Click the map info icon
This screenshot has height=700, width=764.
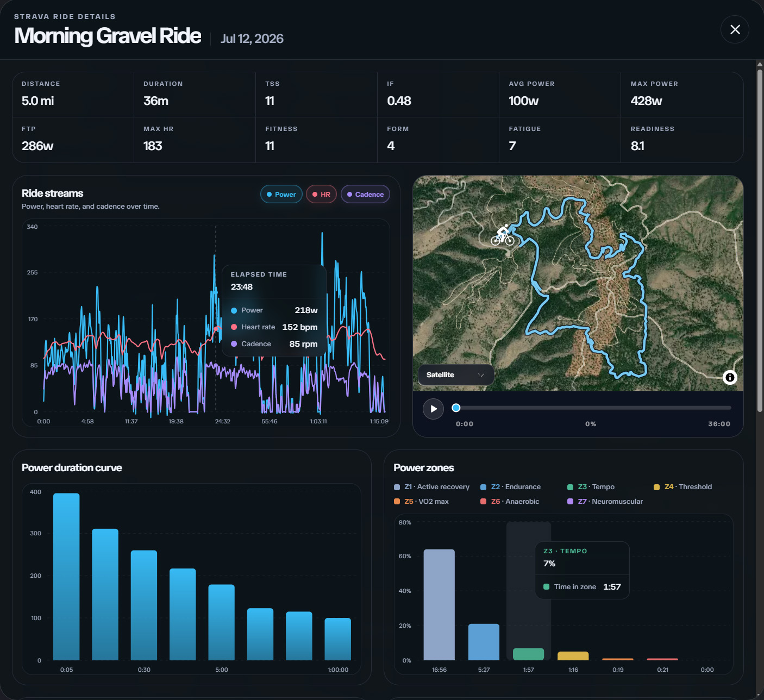pos(730,377)
